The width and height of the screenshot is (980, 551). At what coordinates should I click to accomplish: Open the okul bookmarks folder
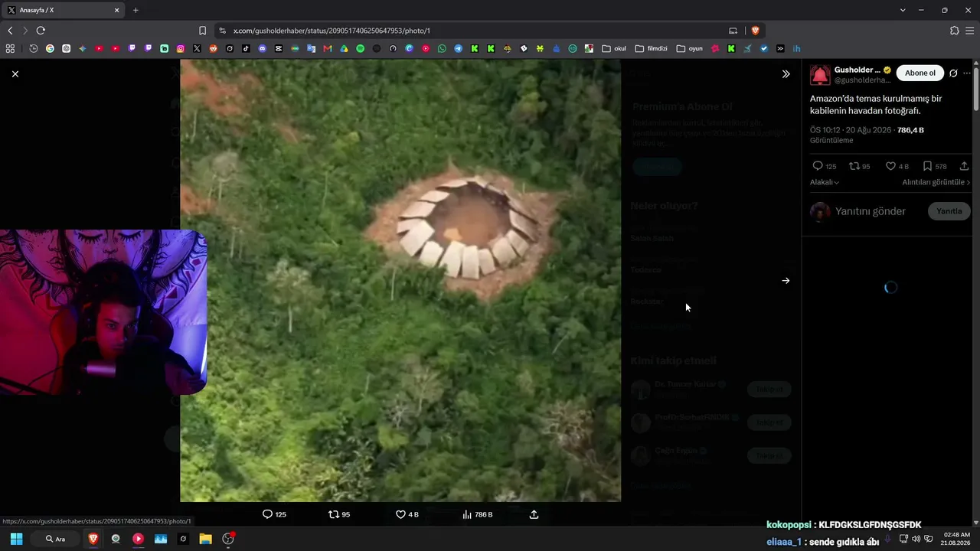coord(614,48)
